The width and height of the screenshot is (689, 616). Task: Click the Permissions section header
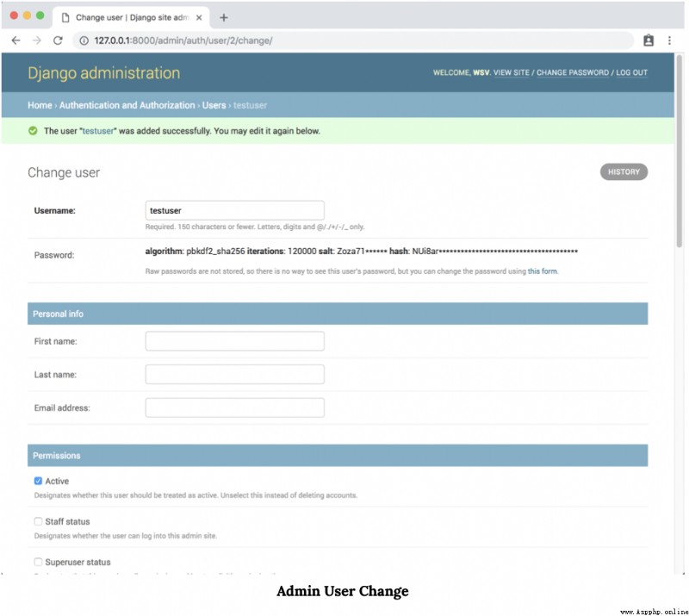pyautogui.click(x=338, y=455)
